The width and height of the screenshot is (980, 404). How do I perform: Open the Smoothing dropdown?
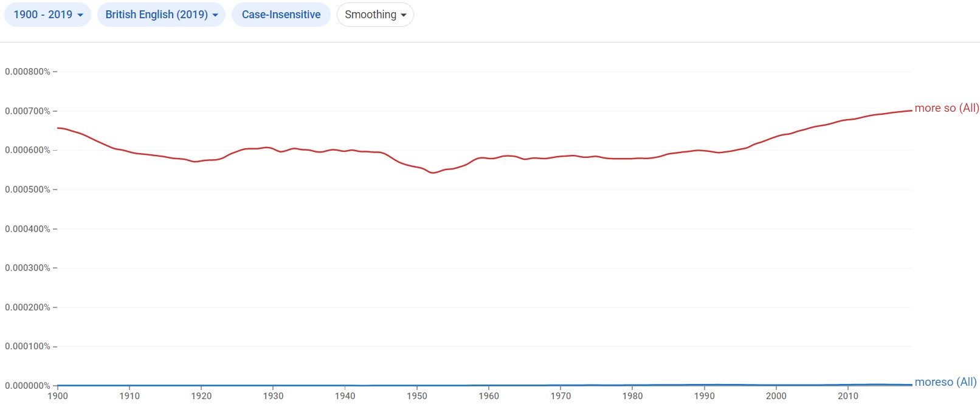[x=375, y=15]
